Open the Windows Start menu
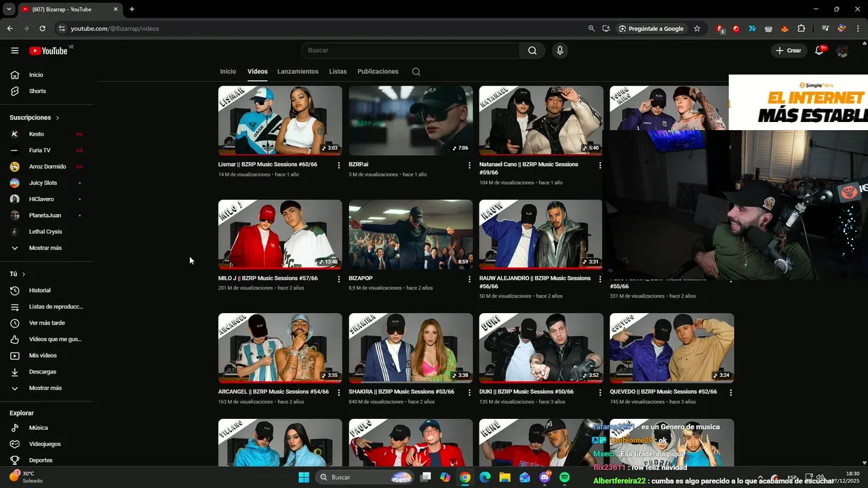The height and width of the screenshot is (488, 868). coord(304,477)
